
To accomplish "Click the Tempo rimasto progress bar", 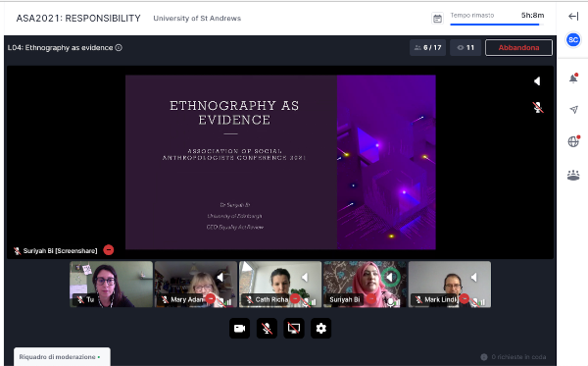I will 495,25.
